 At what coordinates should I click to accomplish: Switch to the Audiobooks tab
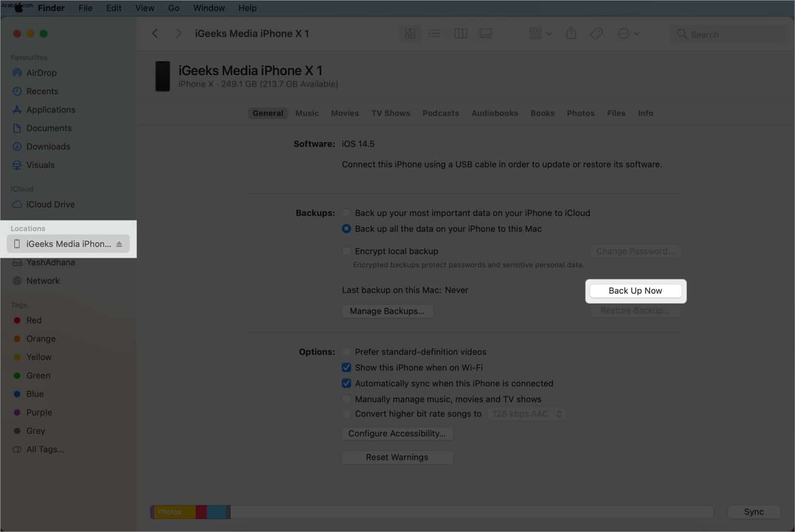pos(495,113)
